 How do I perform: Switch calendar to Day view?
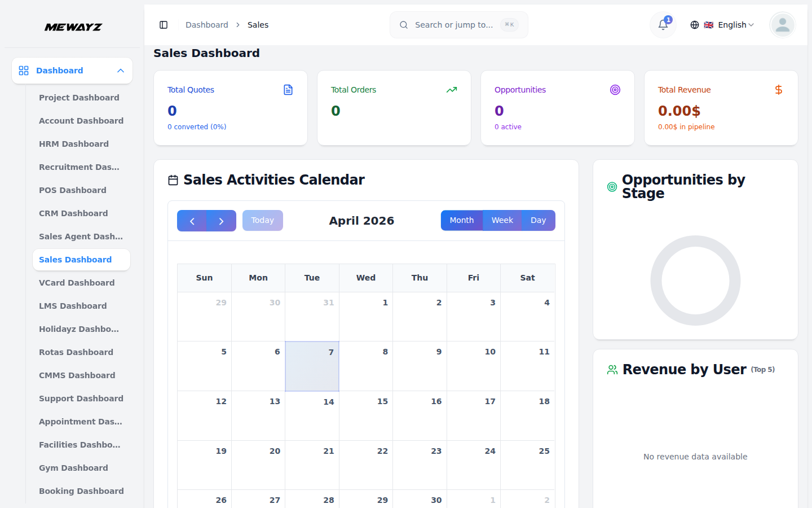click(538, 220)
